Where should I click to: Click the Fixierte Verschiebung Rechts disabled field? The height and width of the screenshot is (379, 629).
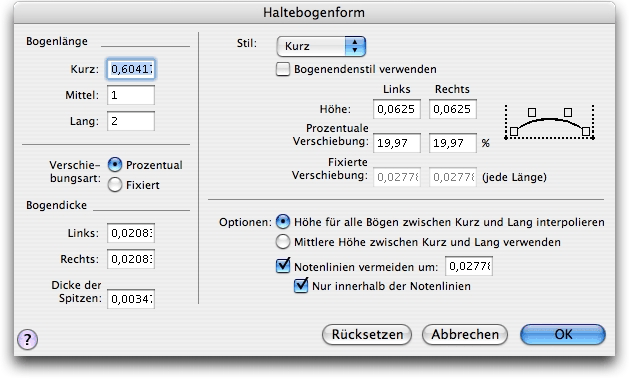point(453,177)
